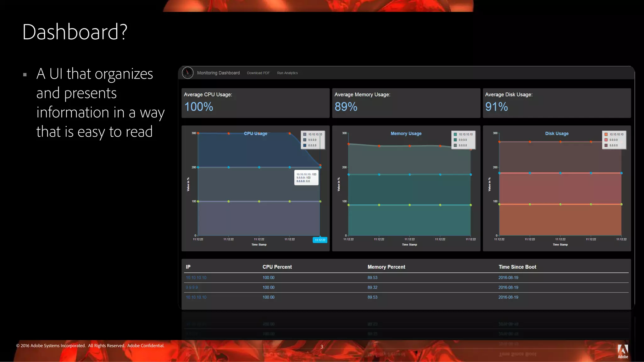Click the Monitoring Dashboard gauge logo icon
This screenshot has width=644, height=362.
point(188,73)
